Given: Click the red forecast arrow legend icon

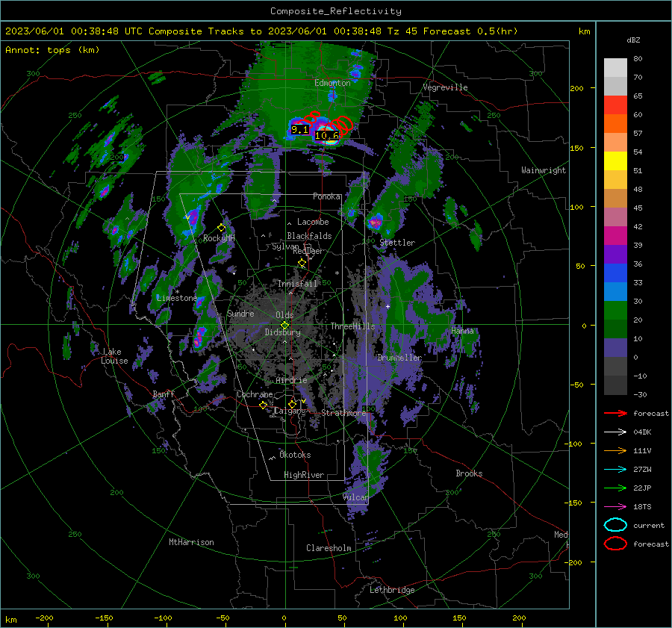Looking at the screenshot, I should [615, 413].
